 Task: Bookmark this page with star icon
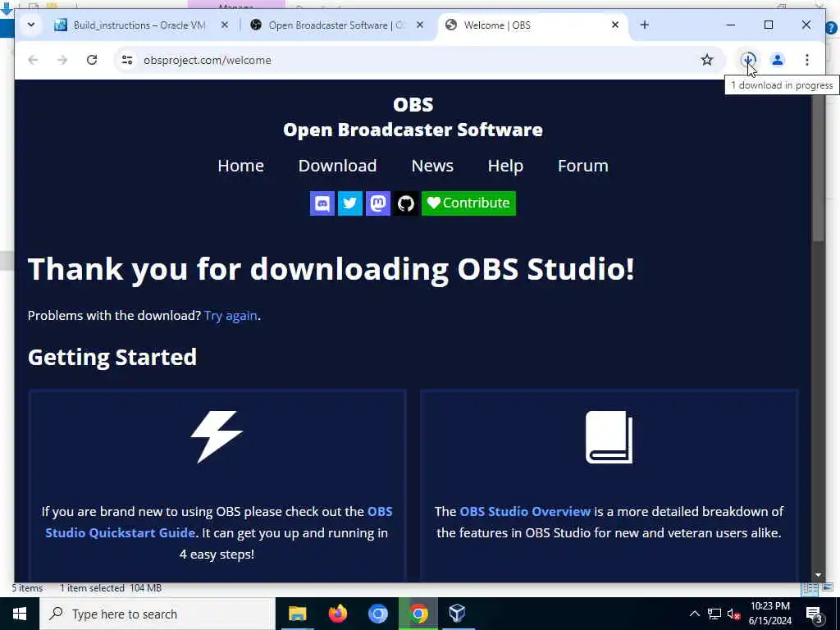[x=707, y=60]
